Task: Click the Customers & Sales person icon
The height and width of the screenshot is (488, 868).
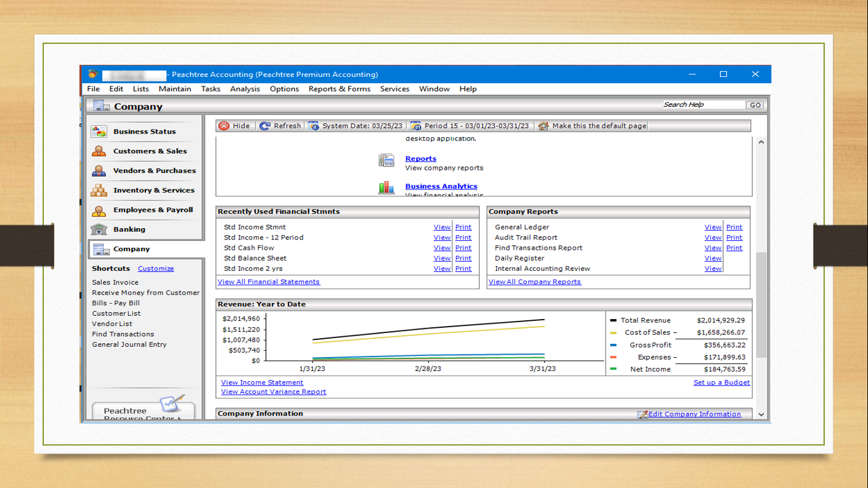Action: (x=98, y=151)
